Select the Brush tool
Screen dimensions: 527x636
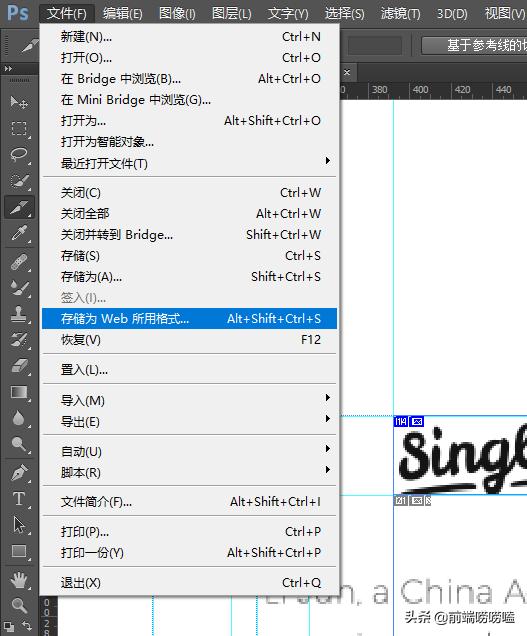coord(19,288)
